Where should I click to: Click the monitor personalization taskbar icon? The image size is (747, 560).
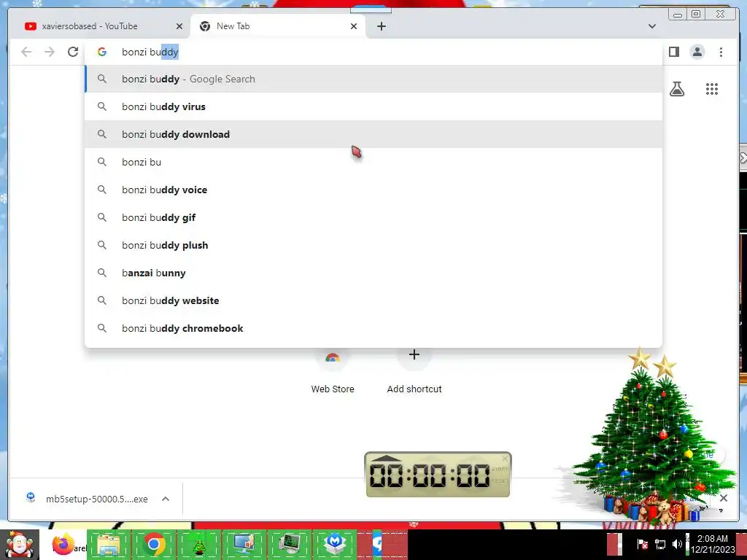click(x=244, y=545)
